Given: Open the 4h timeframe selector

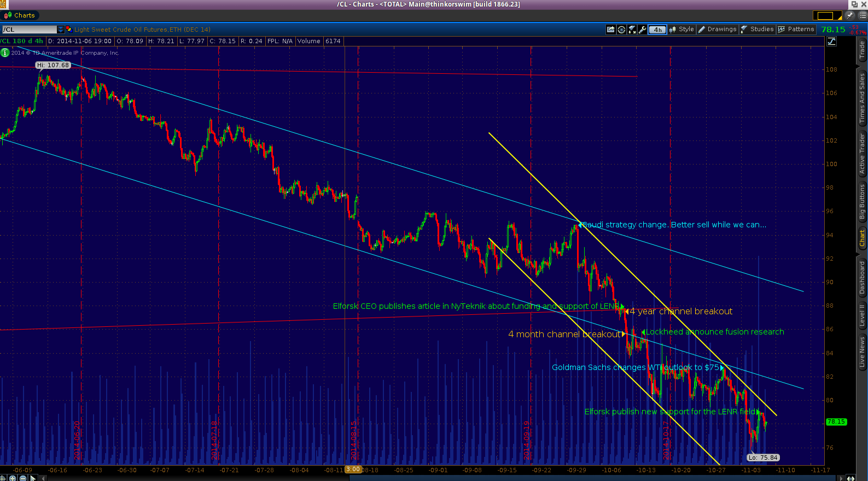Looking at the screenshot, I should click(x=657, y=30).
